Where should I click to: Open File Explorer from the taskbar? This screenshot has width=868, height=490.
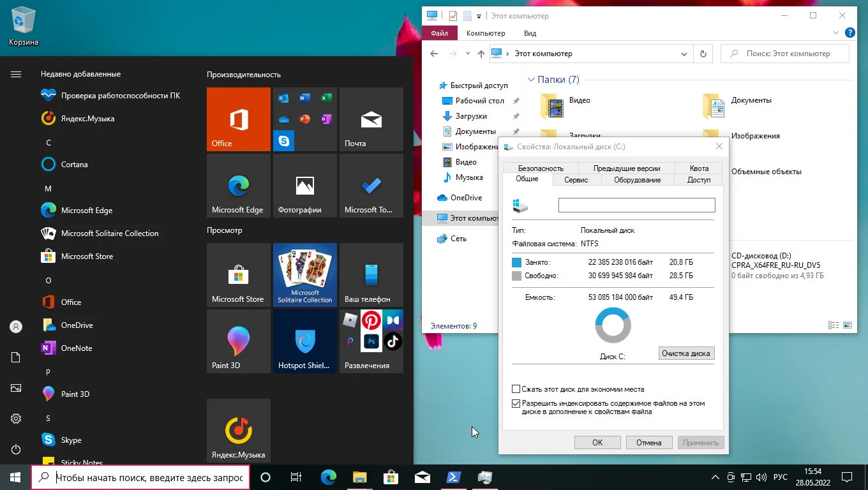[x=360, y=477]
